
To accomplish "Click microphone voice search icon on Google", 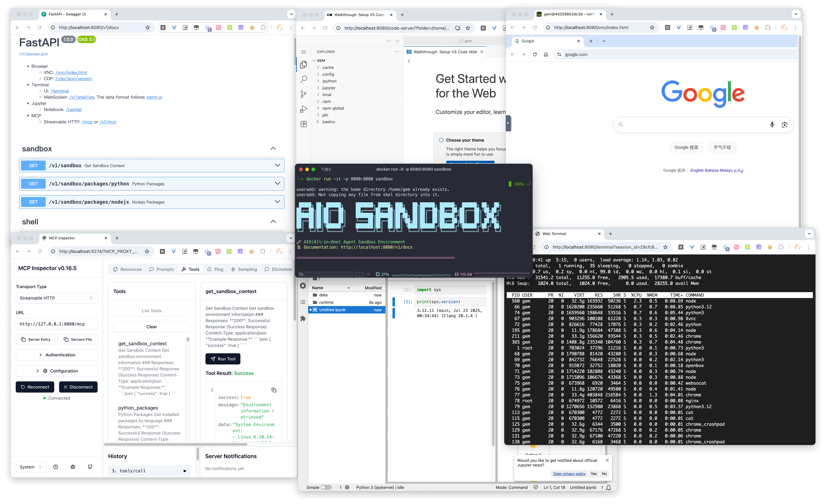I will [772, 125].
